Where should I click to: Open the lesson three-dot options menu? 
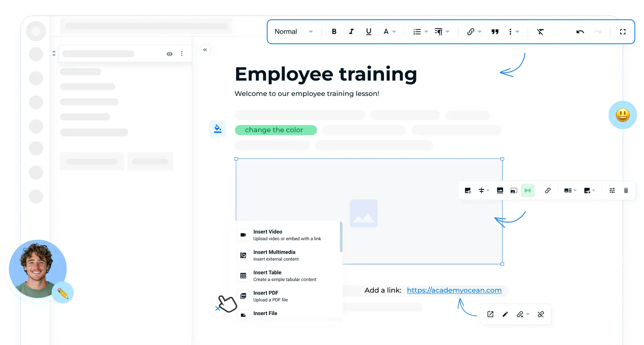coord(182,54)
